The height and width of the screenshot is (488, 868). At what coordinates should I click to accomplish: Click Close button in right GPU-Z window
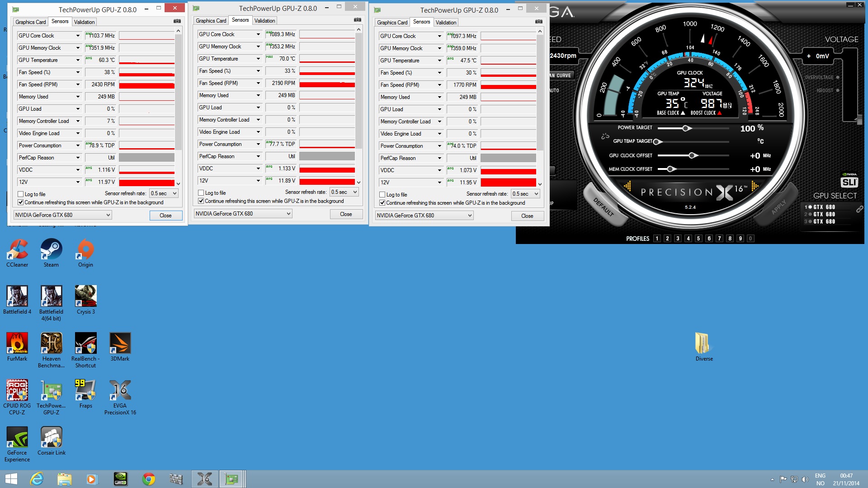point(527,216)
